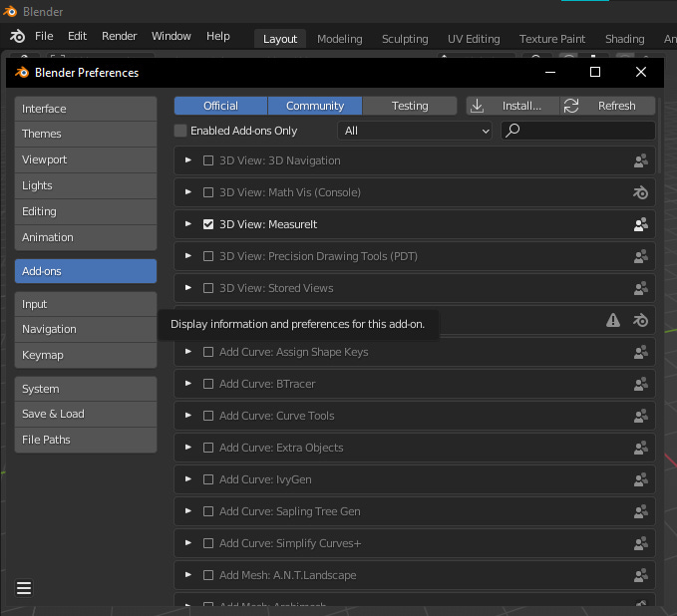Image resolution: width=677 pixels, height=616 pixels.
Task: Expand the MeasureIt add-on details
Action: pyautogui.click(x=187, y=224)
